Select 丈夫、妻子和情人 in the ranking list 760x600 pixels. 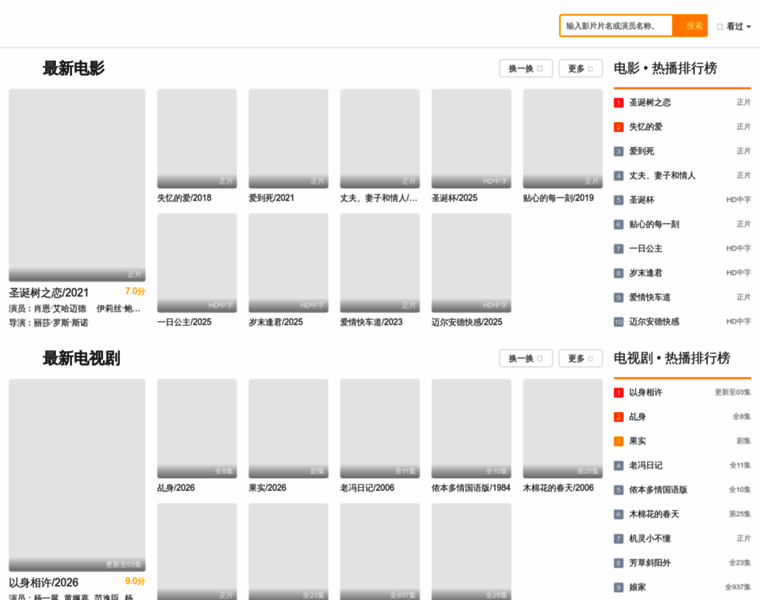(682, 175)
